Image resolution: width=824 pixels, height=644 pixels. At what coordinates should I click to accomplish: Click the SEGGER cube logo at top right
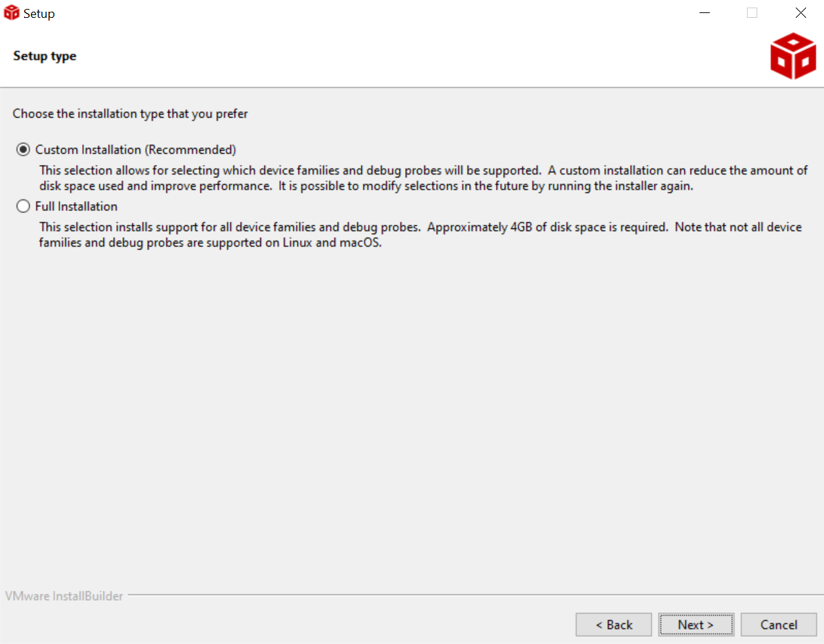792,55
